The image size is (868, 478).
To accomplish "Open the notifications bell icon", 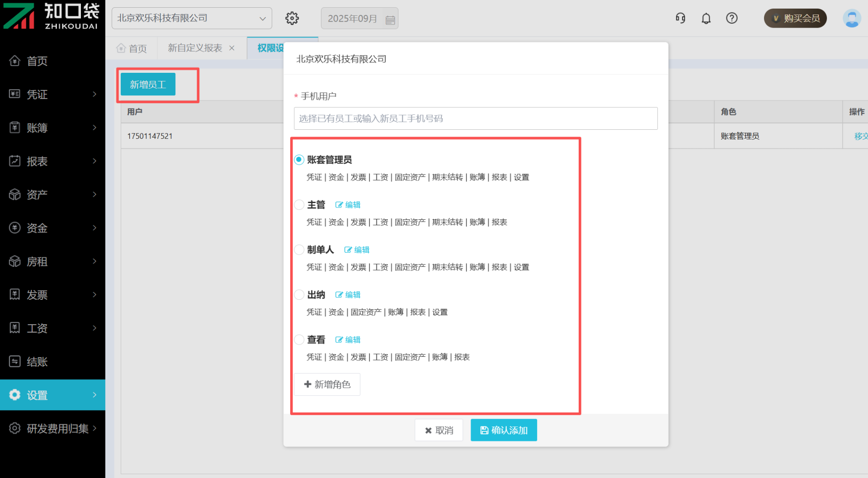I will tap(706, 18).
